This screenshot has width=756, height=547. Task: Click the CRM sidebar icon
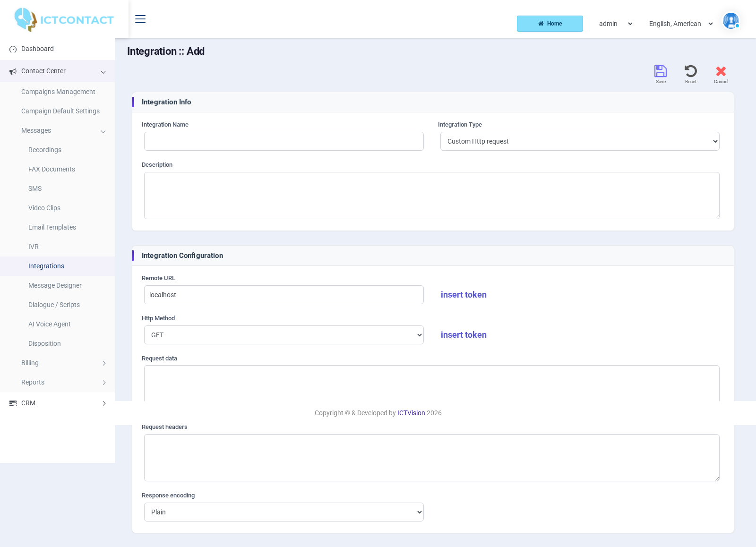(x=13, y=403)
